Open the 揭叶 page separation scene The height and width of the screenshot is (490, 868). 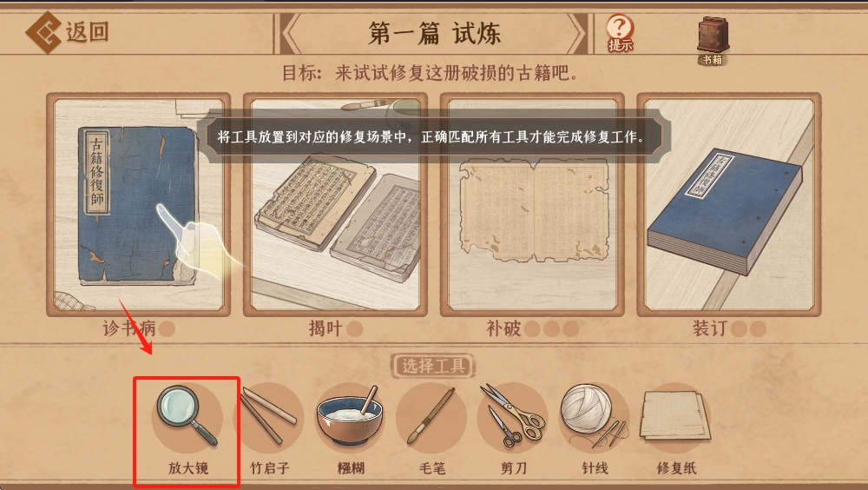pyautogui.click(x=335, y=204)
